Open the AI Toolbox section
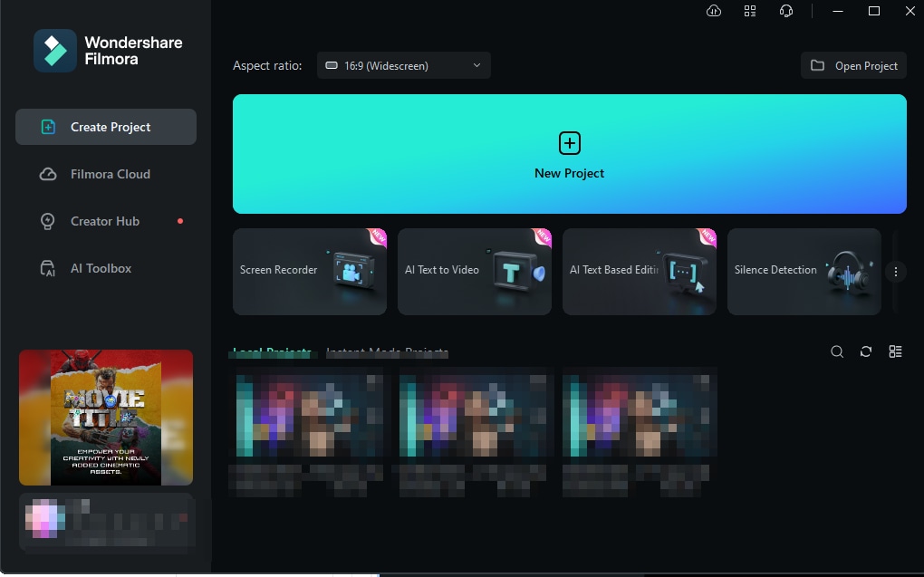 (106, 268)
